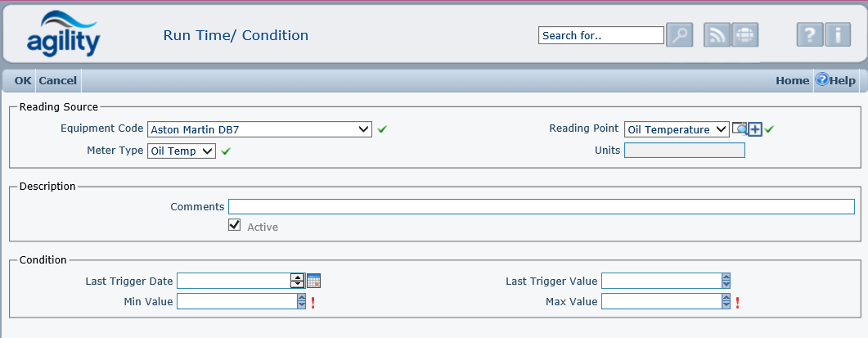Click OK in the toolbar
Screen dimensions: 868x338
point(23,81)
